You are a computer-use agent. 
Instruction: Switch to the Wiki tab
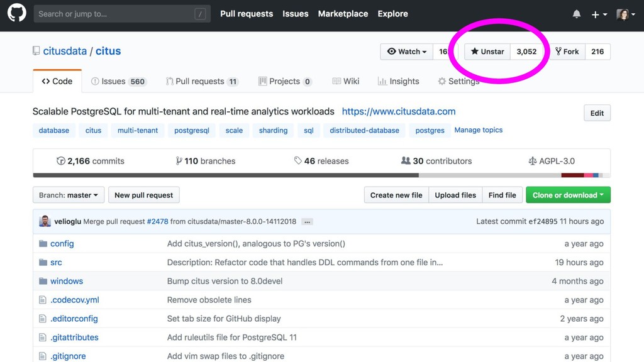(x=346, y=81)
